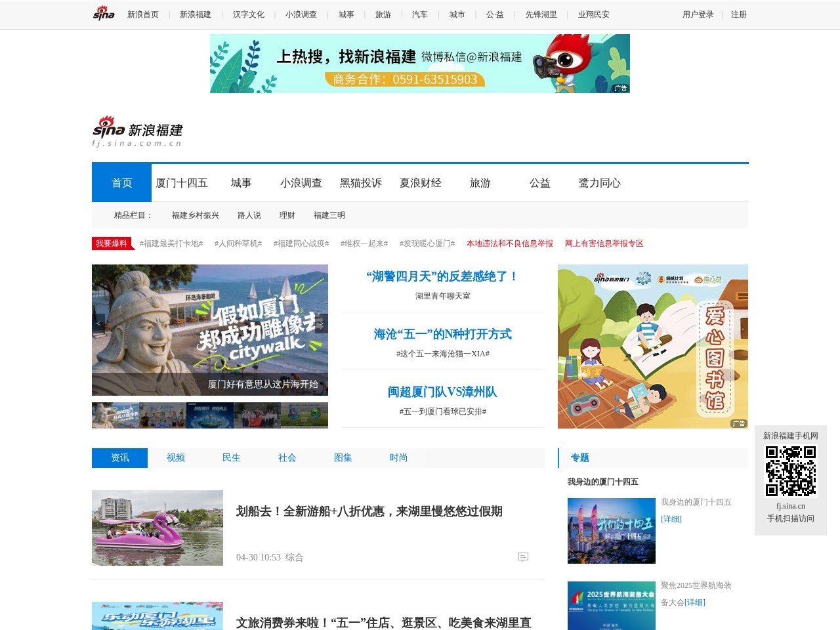Open 业翔民安 top link

click(x=594, y=14)
